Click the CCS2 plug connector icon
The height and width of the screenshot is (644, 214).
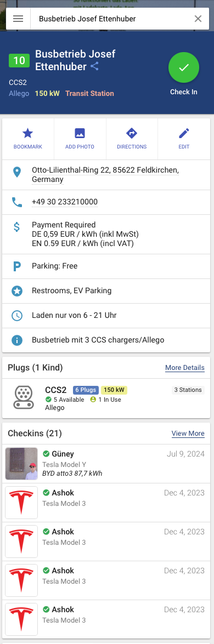coord(24,396)
